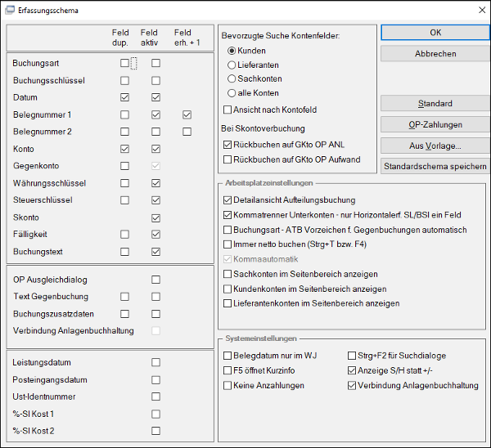This screenshot has width=491, height=448.
Task: Load schema Aus Vorlage...
Action: point(435,146)
